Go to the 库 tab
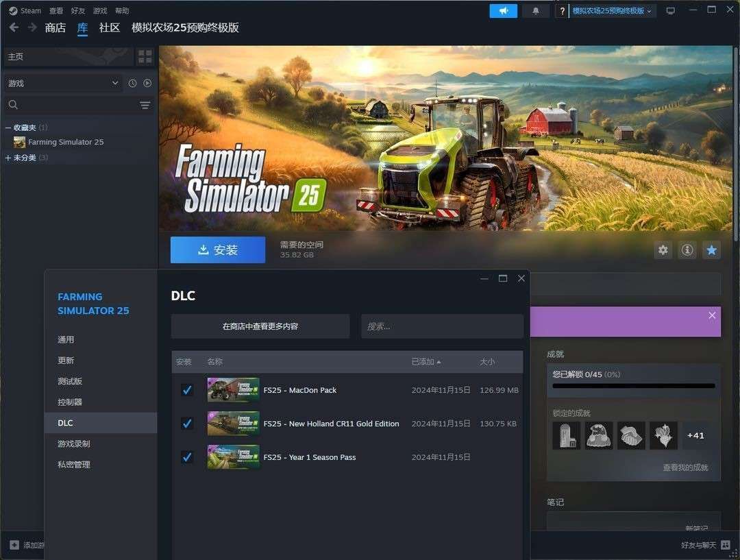Image resolution: width=740 pixels, height=560 pixels. click(x=83, y=28)
